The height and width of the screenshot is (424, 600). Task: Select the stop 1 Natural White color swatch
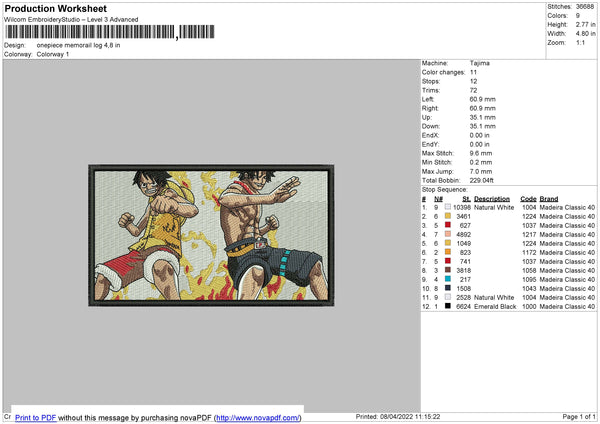click(x=448, y=207)
